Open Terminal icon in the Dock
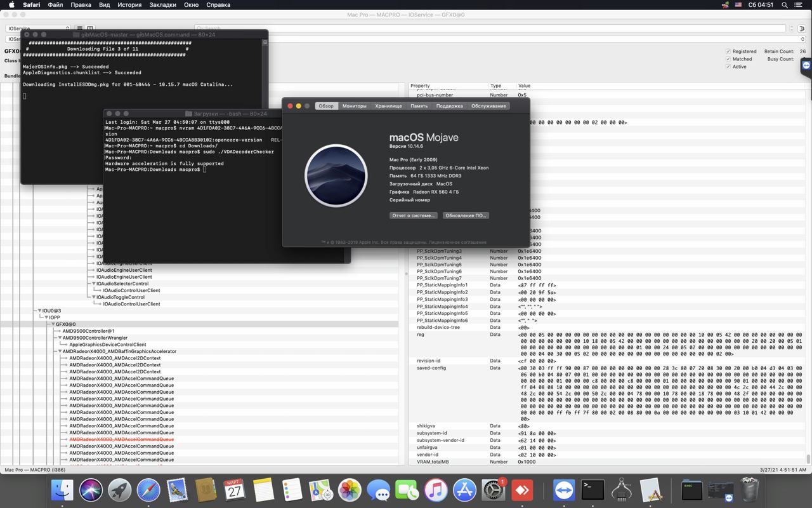Image resolution: width=812 pixels, height=508 pixels. pyautogui.click(x=593, y=490)
